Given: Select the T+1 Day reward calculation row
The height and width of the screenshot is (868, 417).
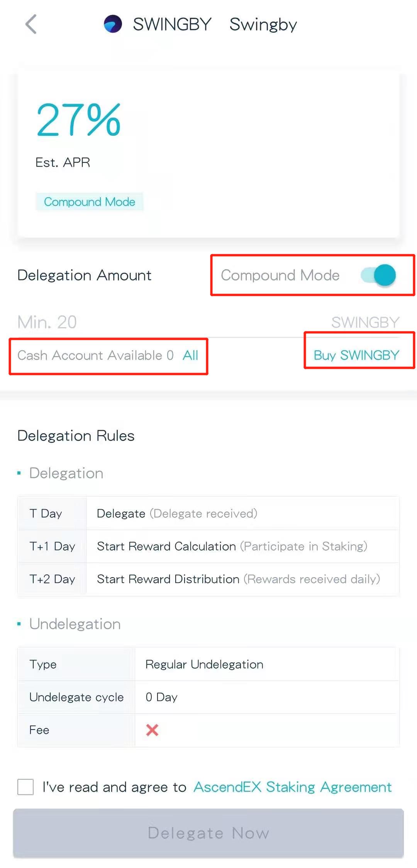Looking at the screenshot, I should tap(208, 546).
